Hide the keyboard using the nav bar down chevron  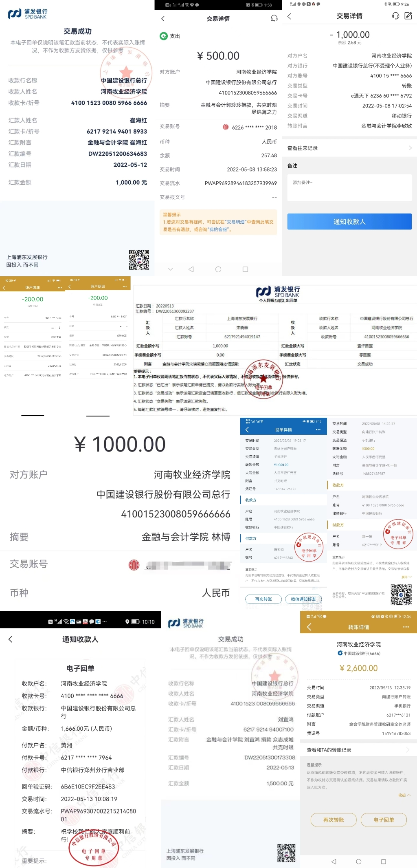(170, 269)
